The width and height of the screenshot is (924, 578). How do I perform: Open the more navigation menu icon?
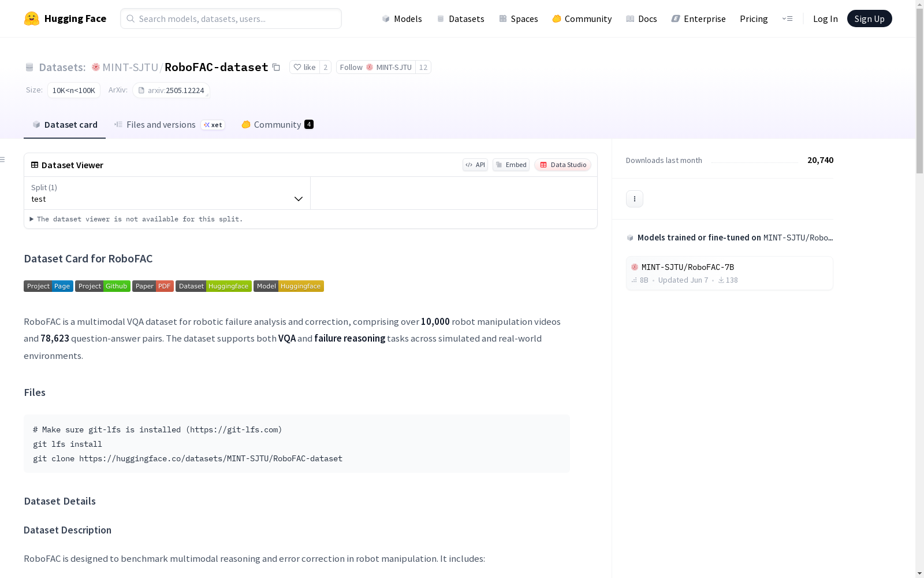click(x=787, y=18)
